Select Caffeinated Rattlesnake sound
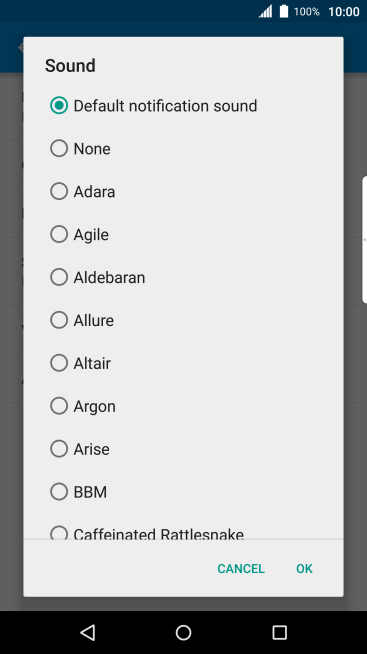Screen dimensions: 367x654 pyautogui.click(x=184, y=532)
